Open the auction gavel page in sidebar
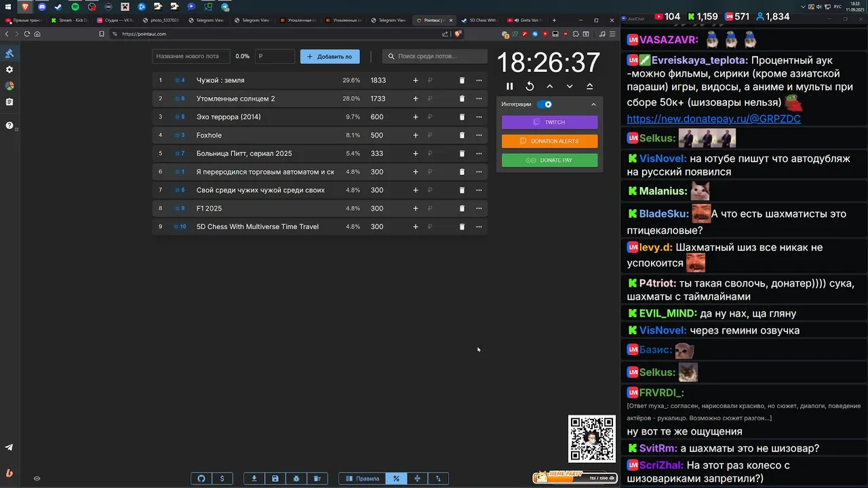Image resolution: width=868 pixels, height=488 pixels. 9,54
